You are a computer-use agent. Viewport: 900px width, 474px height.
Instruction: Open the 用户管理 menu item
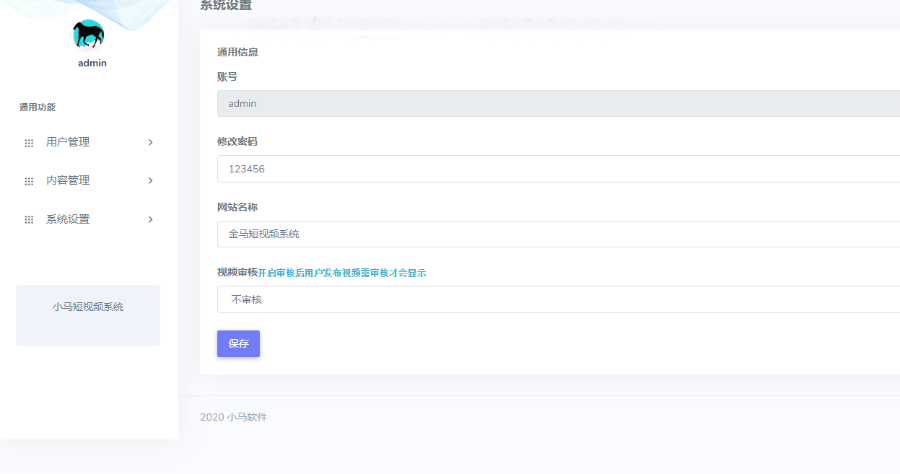88,142
